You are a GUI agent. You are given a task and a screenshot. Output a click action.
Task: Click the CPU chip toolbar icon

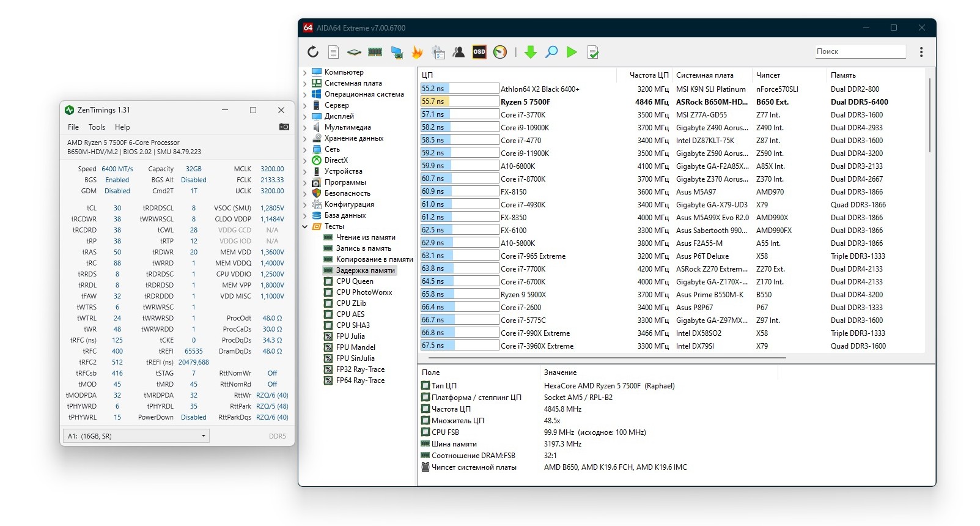[354, 53]
